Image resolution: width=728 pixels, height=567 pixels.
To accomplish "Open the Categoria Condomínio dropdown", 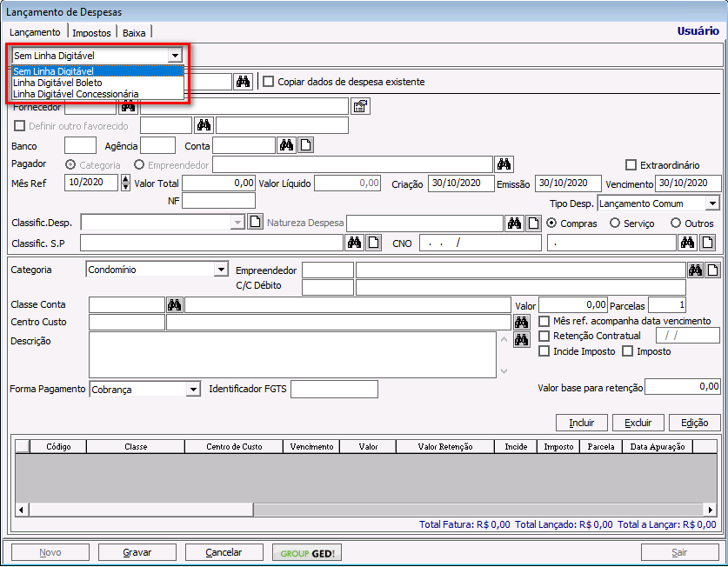I will 221,270.
